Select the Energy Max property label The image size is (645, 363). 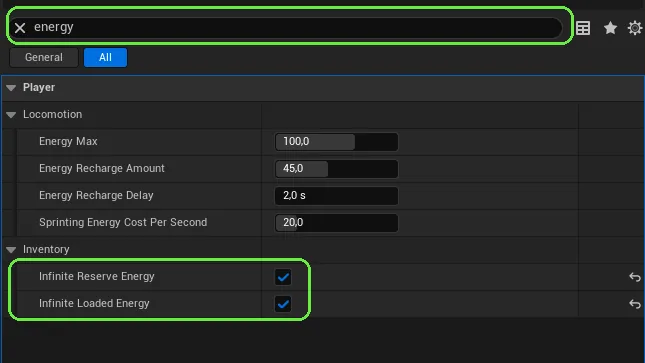[x=68, y=141]
